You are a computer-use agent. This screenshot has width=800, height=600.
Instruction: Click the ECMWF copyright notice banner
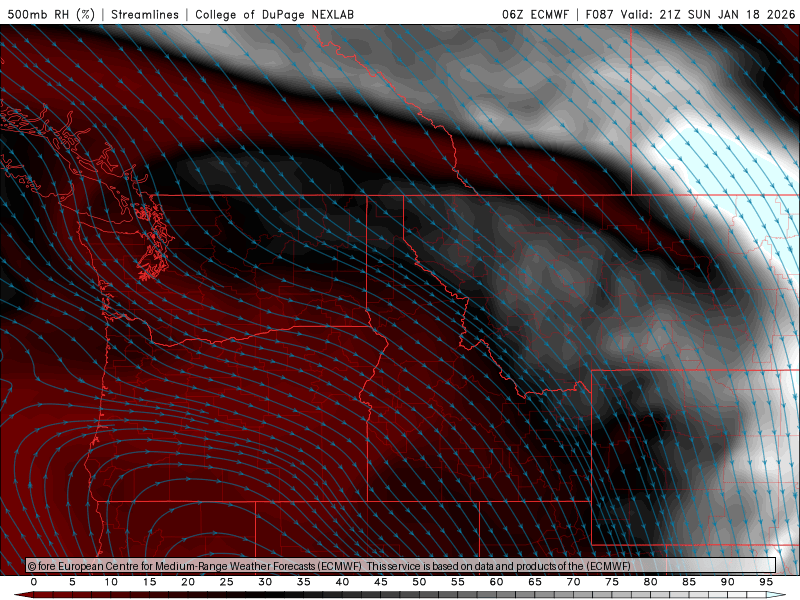[401, 566]
